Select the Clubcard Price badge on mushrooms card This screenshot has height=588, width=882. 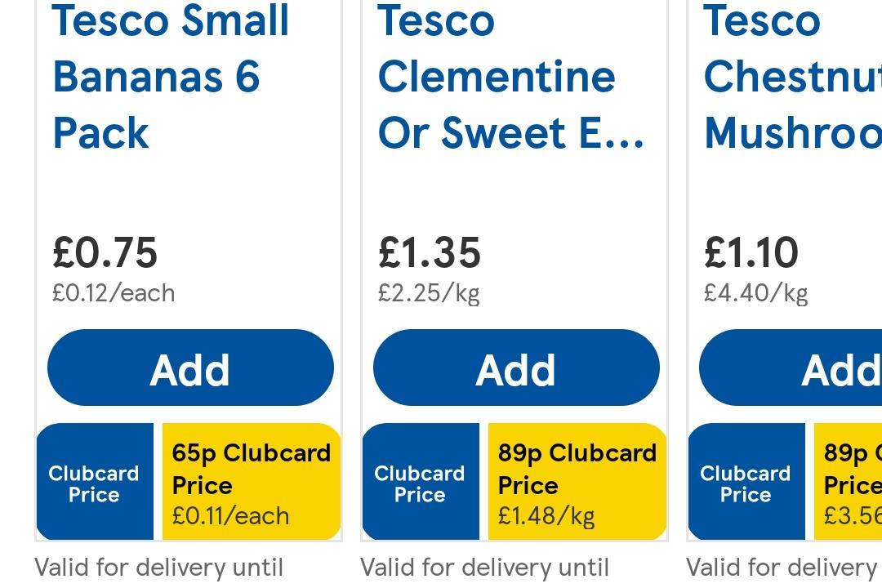(746, 482)
